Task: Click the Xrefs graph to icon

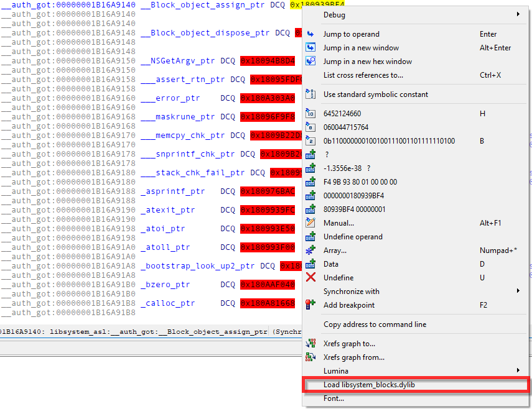Action: 311,344
